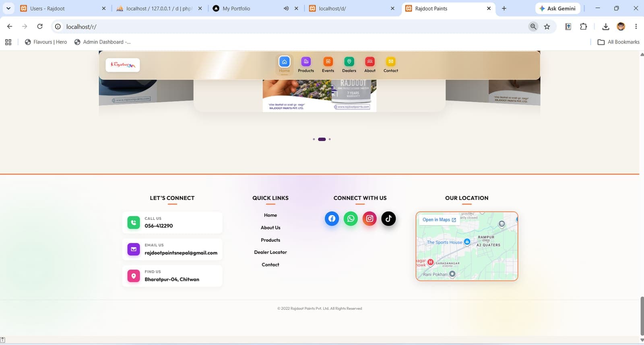Click Ask Gemini button
This screenshot has height=345, width=644.
pyautogui.click(x=557, y=8)
